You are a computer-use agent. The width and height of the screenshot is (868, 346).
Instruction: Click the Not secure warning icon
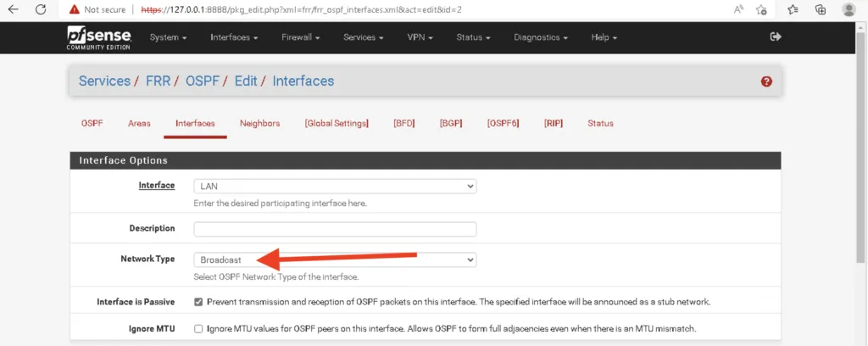tap(75, 9)
